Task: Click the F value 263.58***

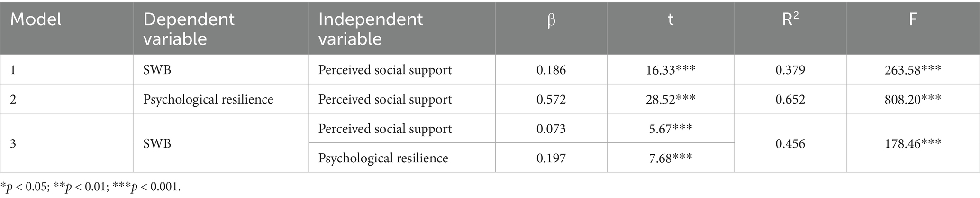Action: [912, 70]
